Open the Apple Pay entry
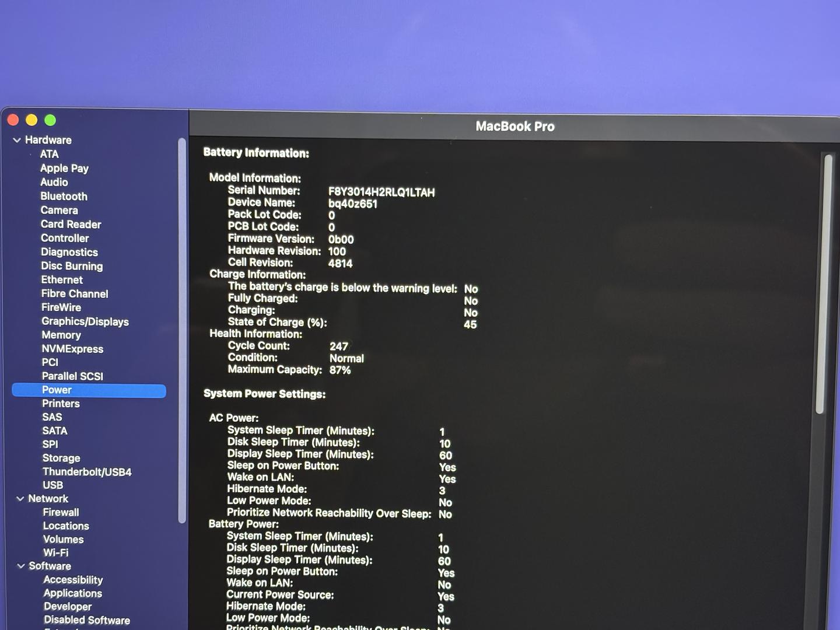840x630 pixels. (64, 169)
